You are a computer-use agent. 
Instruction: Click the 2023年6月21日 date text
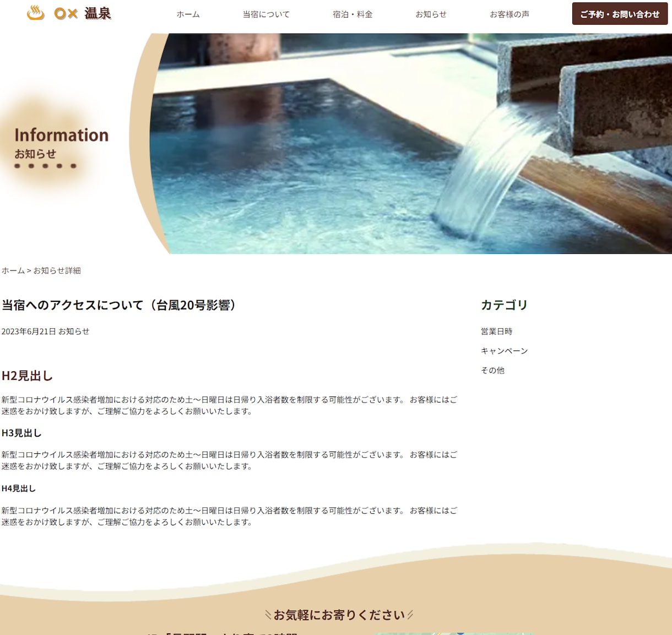[29, 332]
